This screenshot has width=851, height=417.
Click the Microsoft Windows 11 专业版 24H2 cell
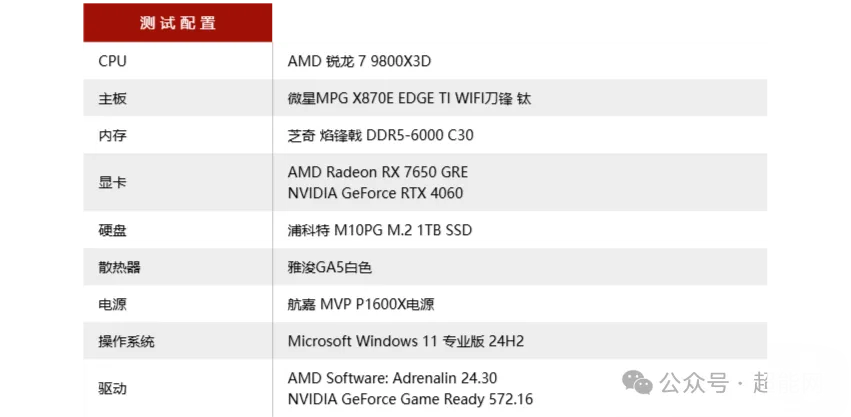pyautogui.click(x=405, y=341)
